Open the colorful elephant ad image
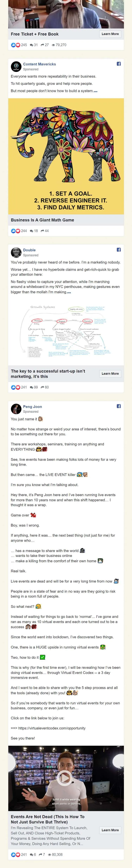 66,156
